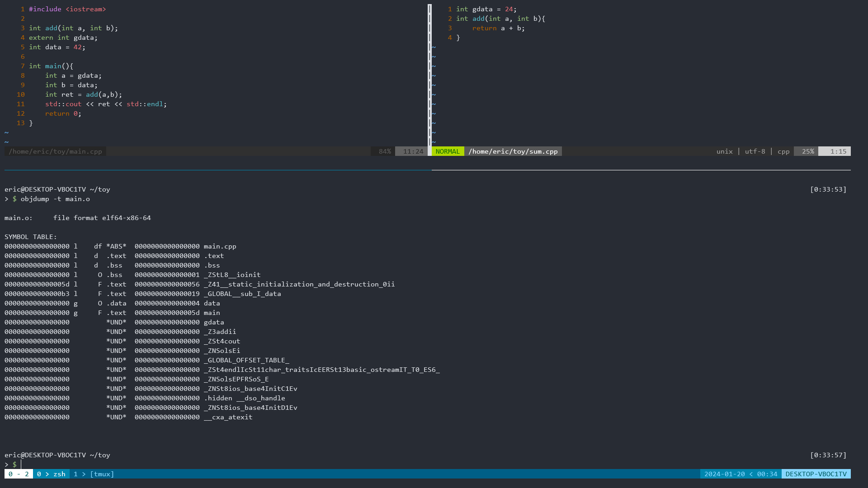Click the objdump -t main.o command
This screenshot has width=868, height=488.
[x=55, y=199]
